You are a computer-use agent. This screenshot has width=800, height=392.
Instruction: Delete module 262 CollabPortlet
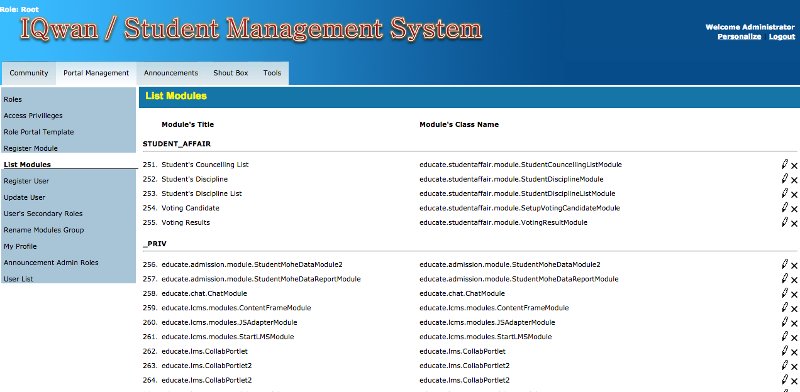point(794,352)
